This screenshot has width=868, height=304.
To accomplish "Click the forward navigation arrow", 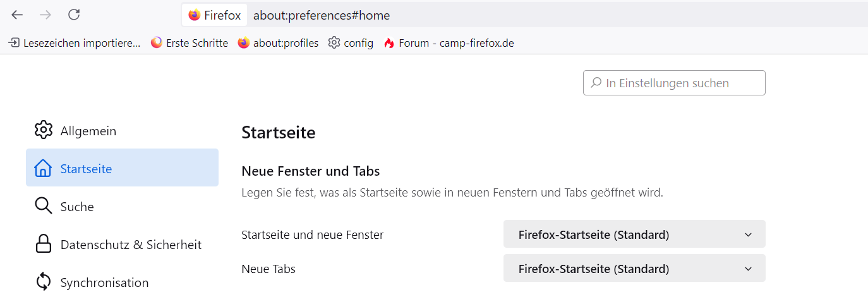I will click(45, 15).
